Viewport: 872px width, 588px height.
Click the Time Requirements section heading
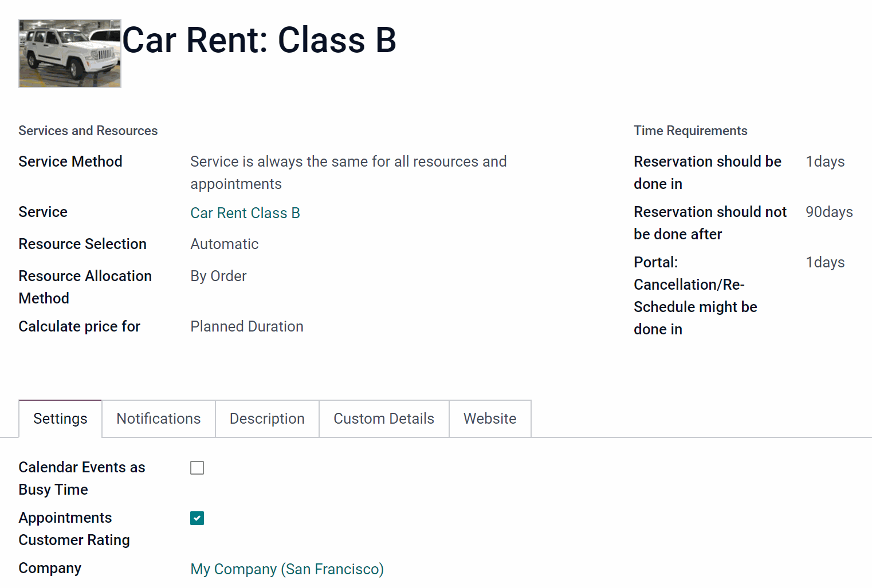pos(690,131)
